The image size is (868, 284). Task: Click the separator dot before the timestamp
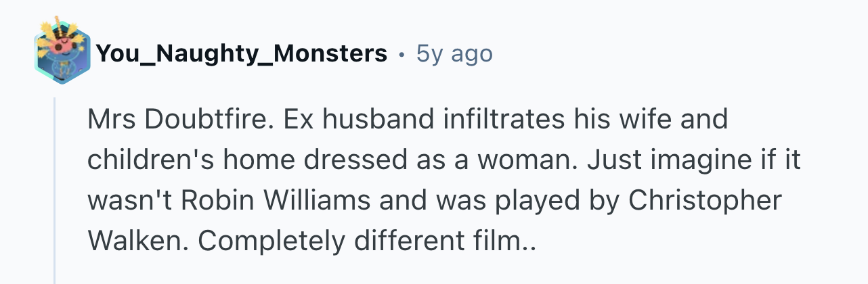(402, 53)
